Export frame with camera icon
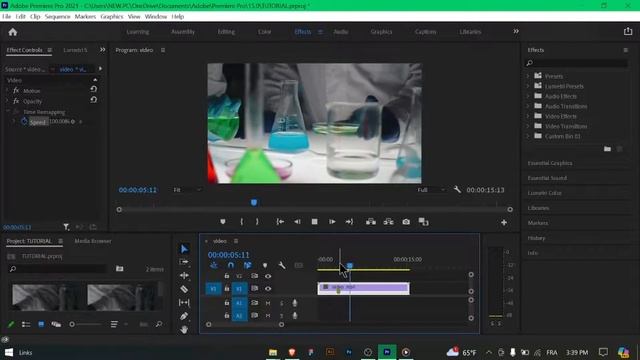Image resolution: width=640 pixels, height=360 pixels. [406, 222]
